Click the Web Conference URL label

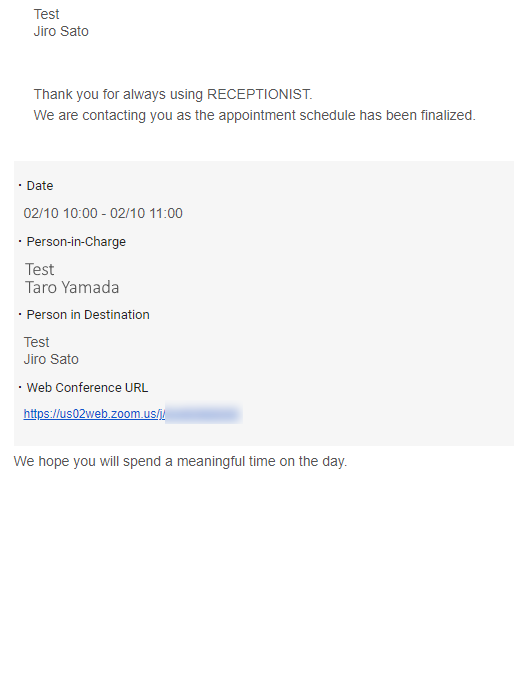pyautogui.click(x=87, y=388)
